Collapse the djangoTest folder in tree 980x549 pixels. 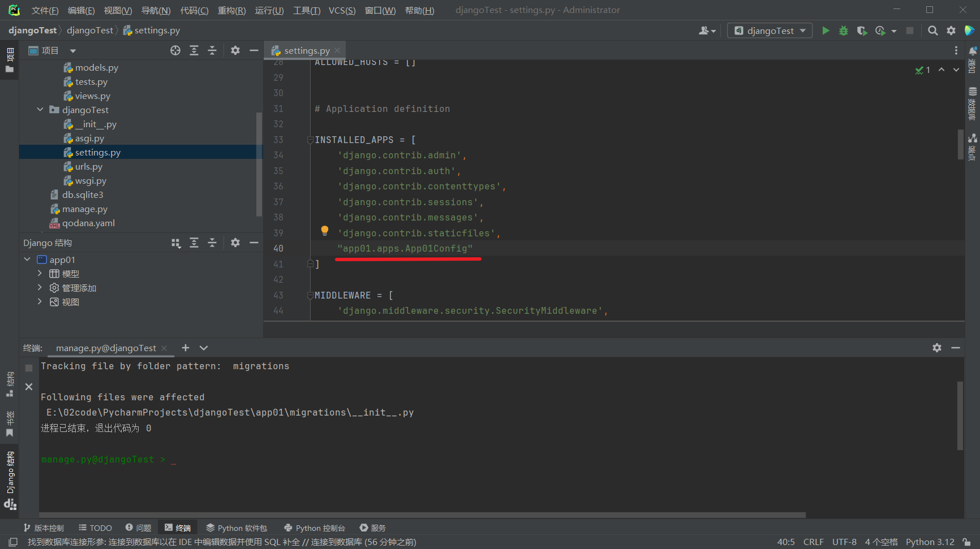40,110
